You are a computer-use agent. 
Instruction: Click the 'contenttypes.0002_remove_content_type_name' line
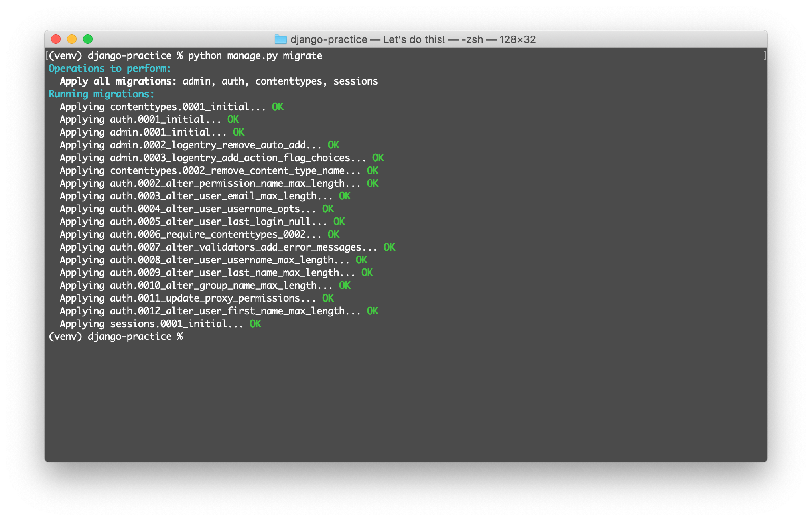tap(219, 171)
